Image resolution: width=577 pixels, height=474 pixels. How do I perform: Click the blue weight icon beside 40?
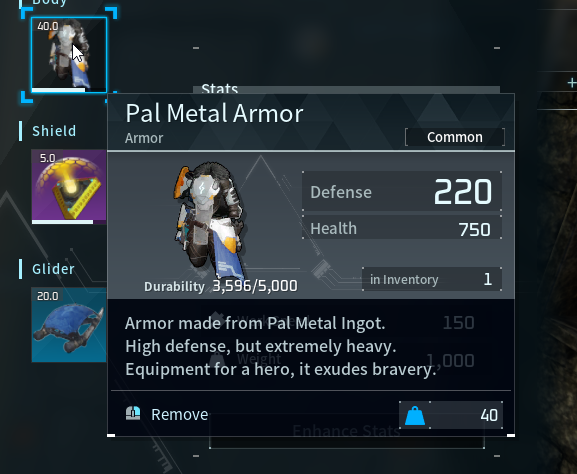click(x=415, y=415)
